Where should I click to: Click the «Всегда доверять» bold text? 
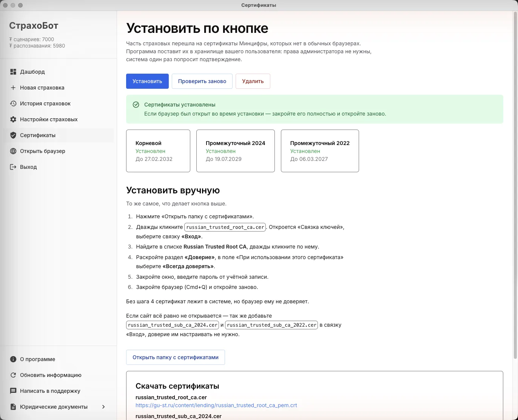click(x=188, y=266)
